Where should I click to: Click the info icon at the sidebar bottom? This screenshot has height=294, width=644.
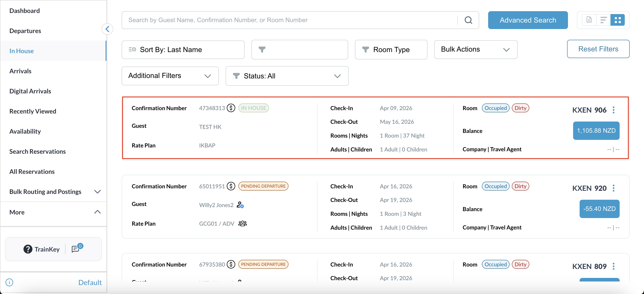[9, 282]
